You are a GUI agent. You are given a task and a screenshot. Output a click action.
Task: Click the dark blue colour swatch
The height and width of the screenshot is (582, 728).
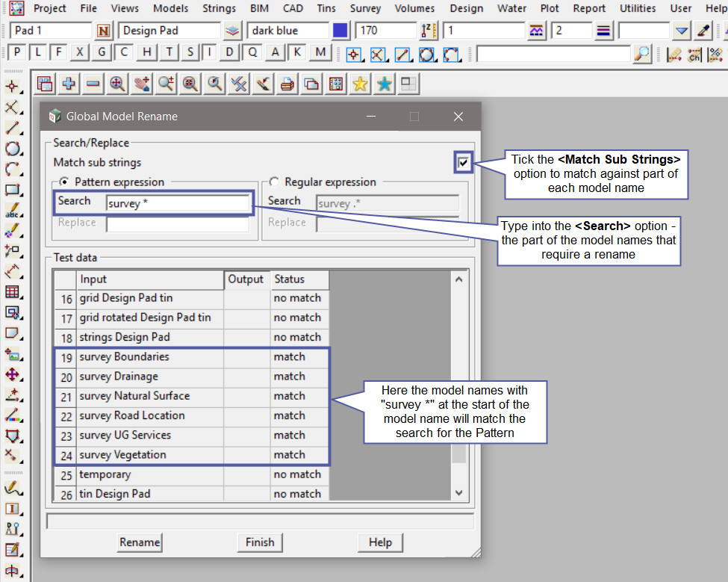[x=340, y=31]
